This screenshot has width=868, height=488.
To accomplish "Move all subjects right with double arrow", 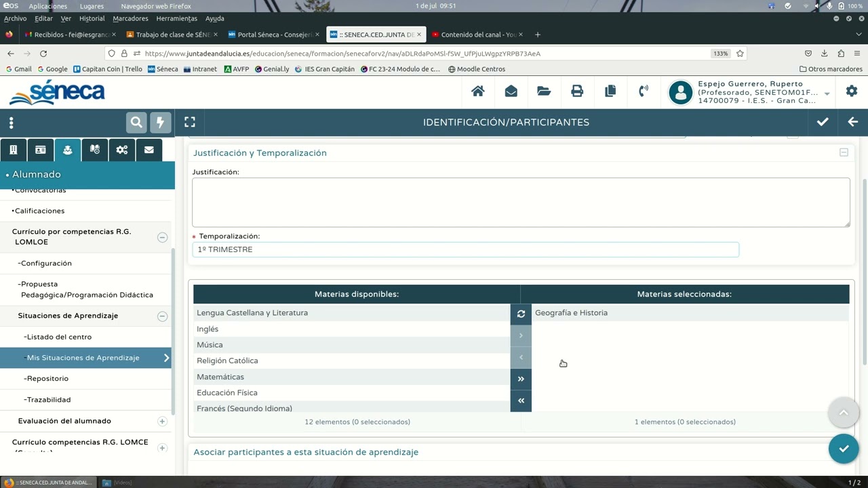I will click(521, 379).
